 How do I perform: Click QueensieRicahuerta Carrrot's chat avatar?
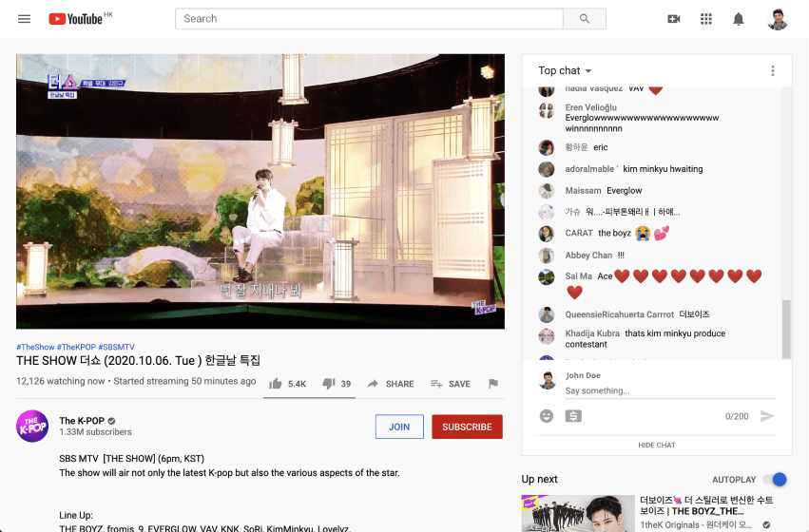click(x=547, y=314)
